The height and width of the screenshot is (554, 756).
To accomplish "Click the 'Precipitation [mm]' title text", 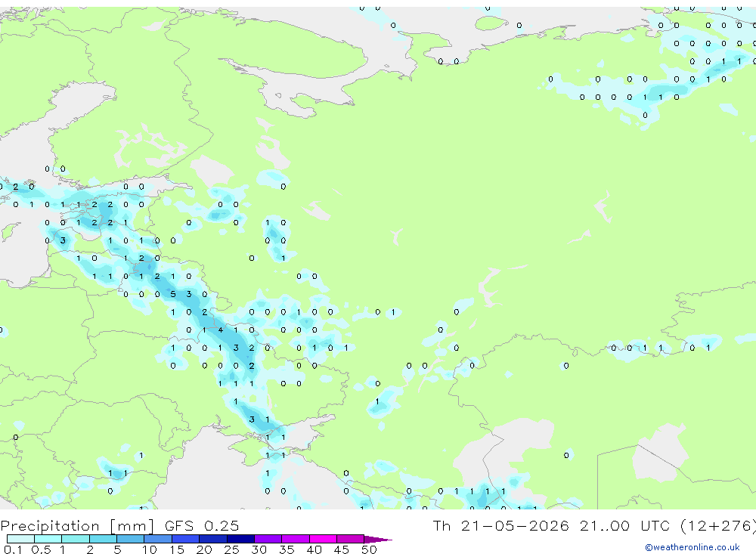I will point(77,525).
